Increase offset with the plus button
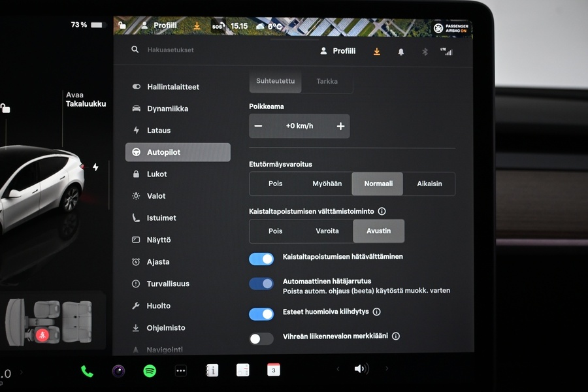 pyautogui.click(x=340, y=126)
